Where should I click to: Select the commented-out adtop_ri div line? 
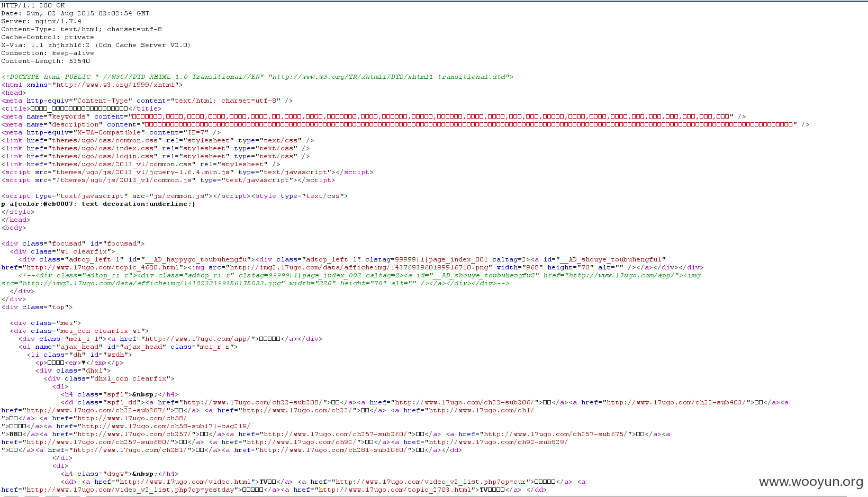tap(359, 275)
